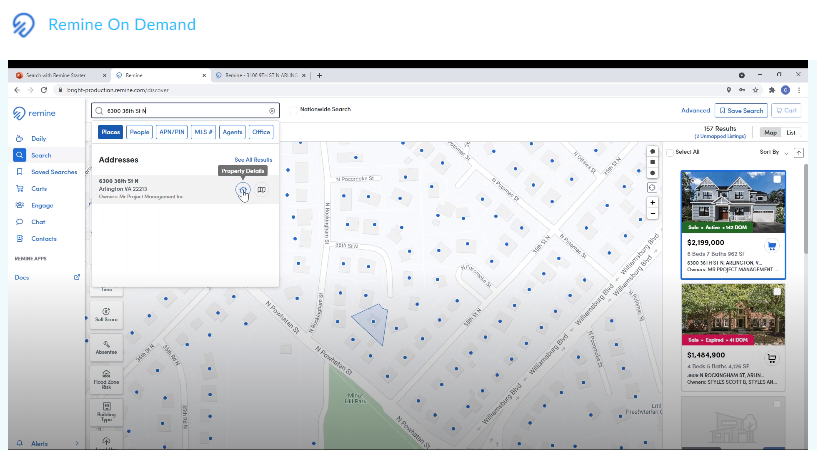The width and height of the screenshot is (817, 450).
Task: Apply the Absentee map filter
Action: [106, 347]
